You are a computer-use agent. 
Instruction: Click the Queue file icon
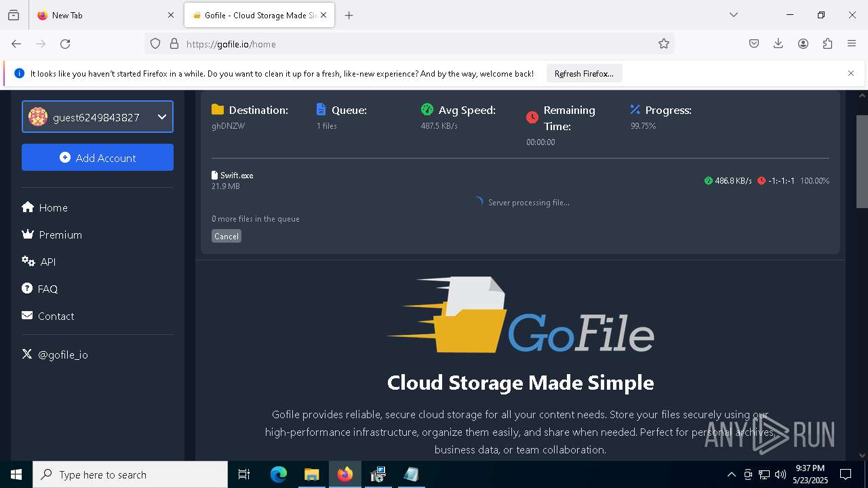321,110
